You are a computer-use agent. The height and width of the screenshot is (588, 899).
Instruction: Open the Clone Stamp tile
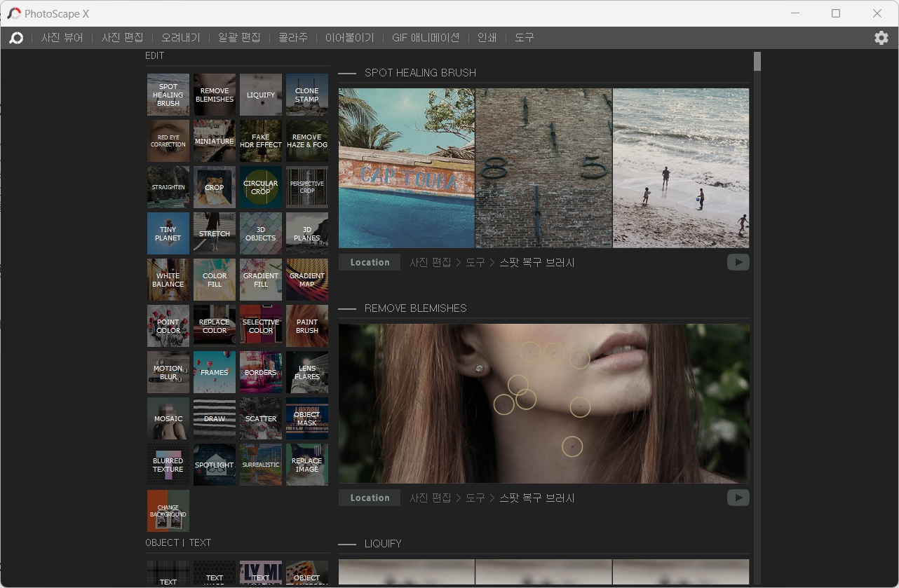[x=307, y=95]
